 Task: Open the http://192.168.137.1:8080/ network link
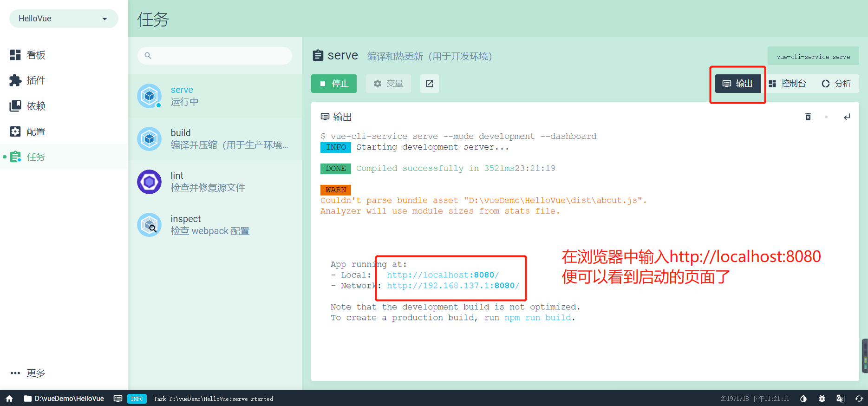click(453, 286)
